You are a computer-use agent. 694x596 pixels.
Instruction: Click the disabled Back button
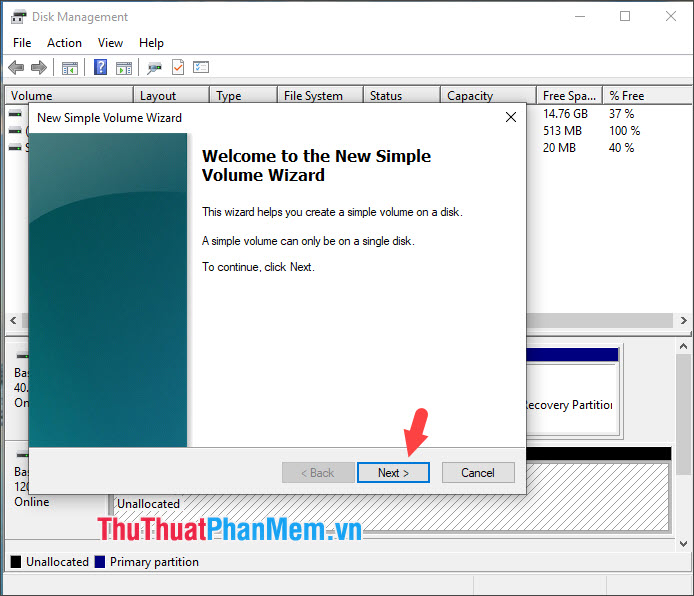(x=318, y=473)
